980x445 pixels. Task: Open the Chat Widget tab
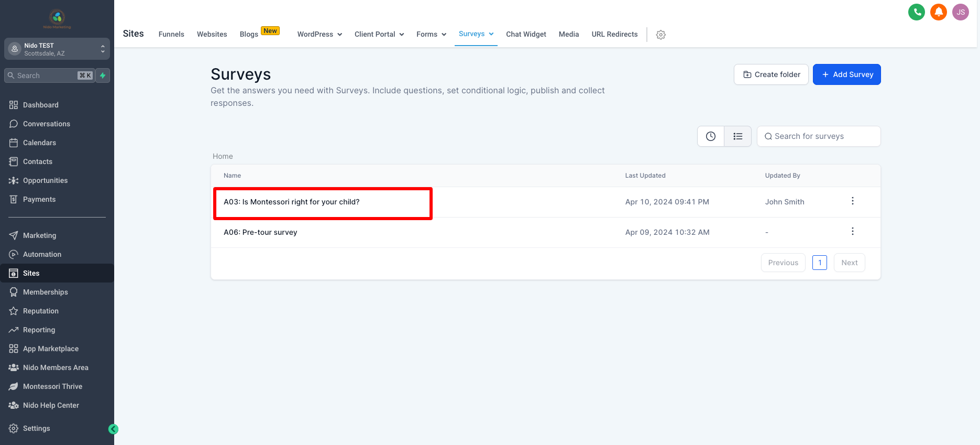click(x=526, y=34)
